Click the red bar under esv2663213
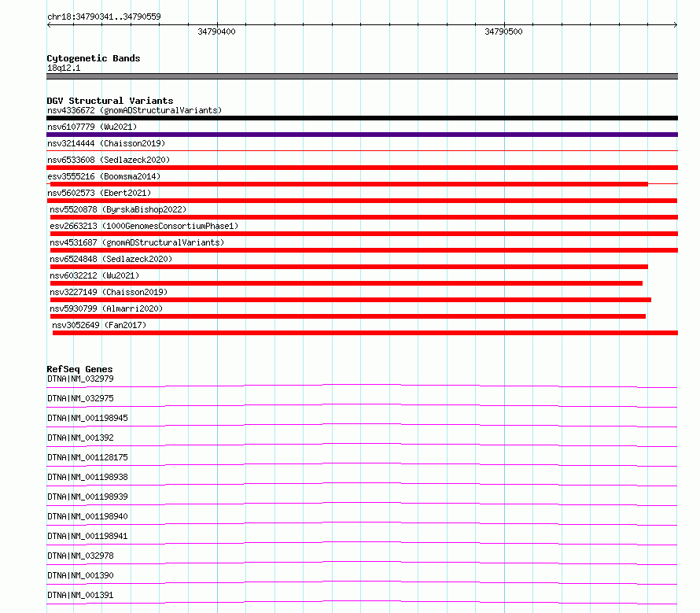This screenshot has height=613, width=700. 364,234
